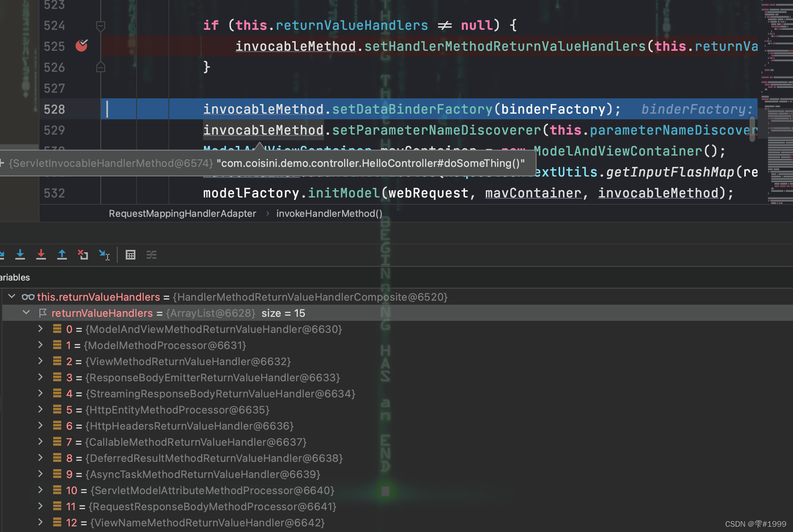Toggle the fold end marker on line 526
Screen dimensions: 793x532
click(101, 67)
